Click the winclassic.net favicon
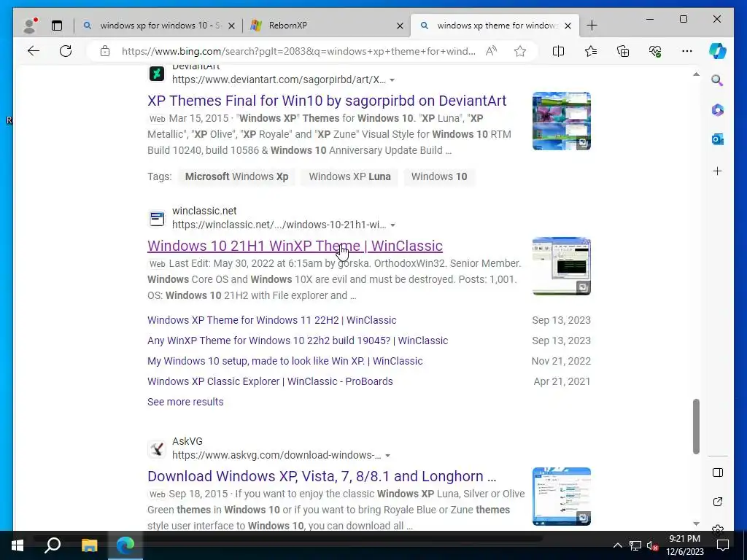 coord(157,219)
